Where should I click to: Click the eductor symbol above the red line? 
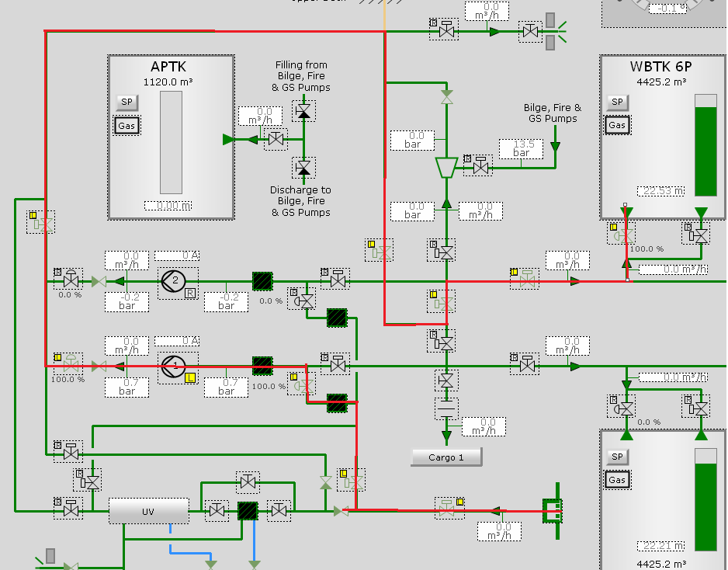446,167
